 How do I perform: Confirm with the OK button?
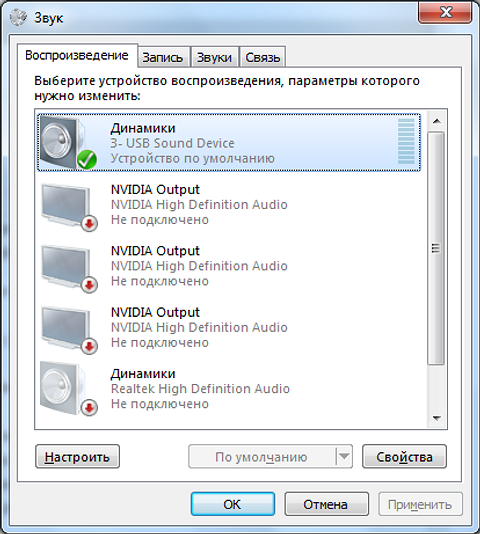[233, 504]
